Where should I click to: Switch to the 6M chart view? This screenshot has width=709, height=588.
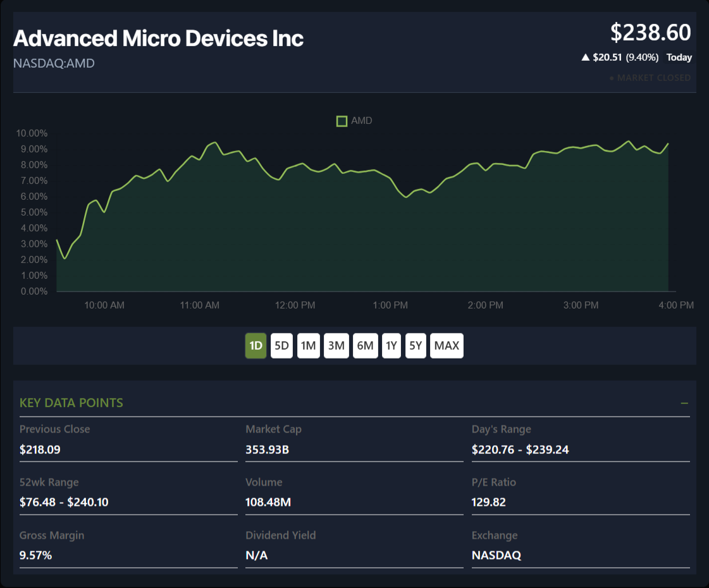[x=365, y=346]
